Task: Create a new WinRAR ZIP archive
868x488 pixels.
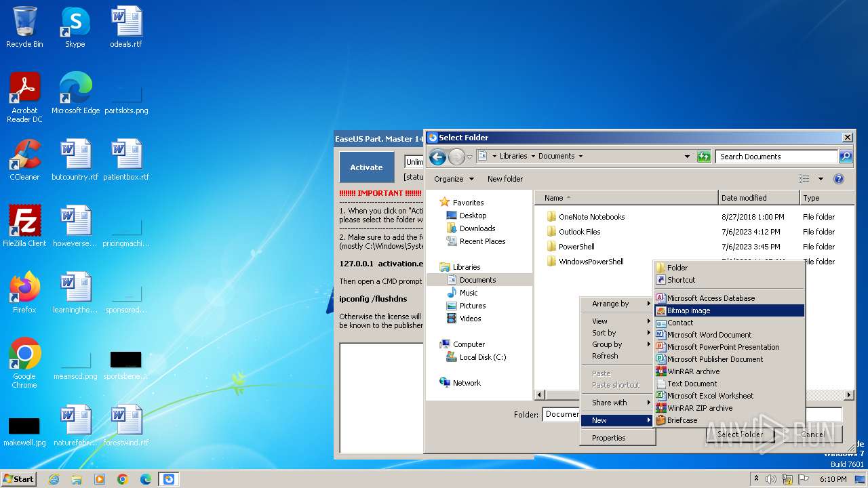Action: pyautogui.click(x=730, y=408)
